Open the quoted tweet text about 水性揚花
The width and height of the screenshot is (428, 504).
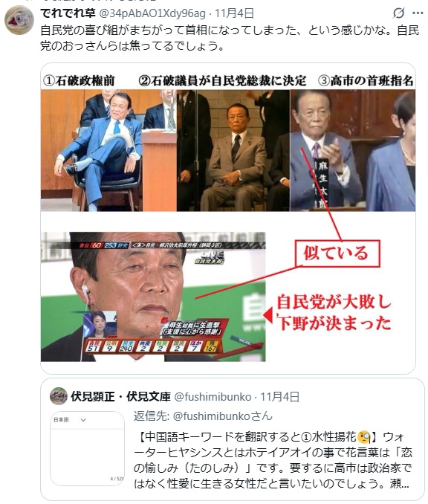pyautogui.click(x=273, y=460)
